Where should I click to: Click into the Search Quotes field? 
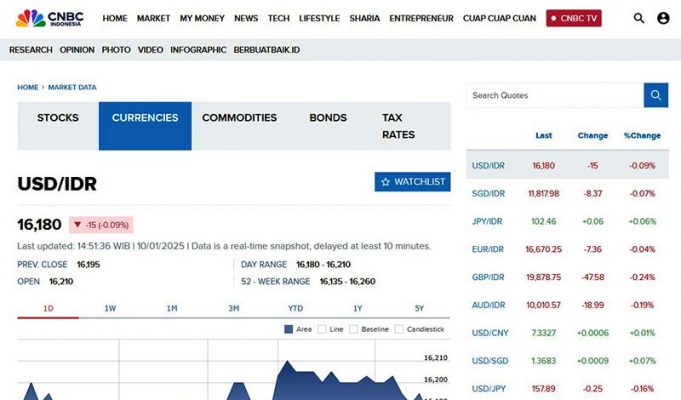[x=554, y=95]
